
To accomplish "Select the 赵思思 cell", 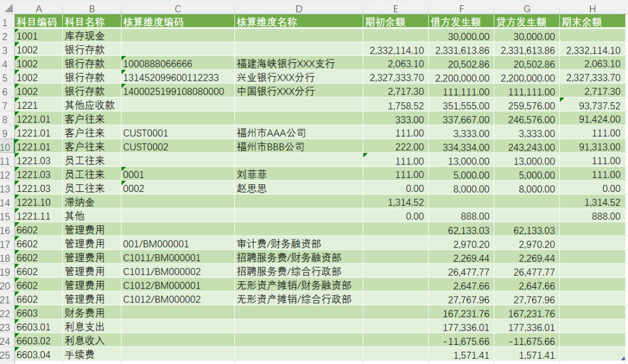I will [299, 188].
